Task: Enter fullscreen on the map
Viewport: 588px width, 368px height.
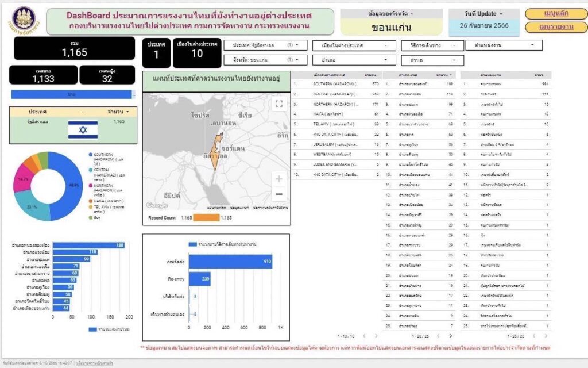Action: (x=280, y=103)
